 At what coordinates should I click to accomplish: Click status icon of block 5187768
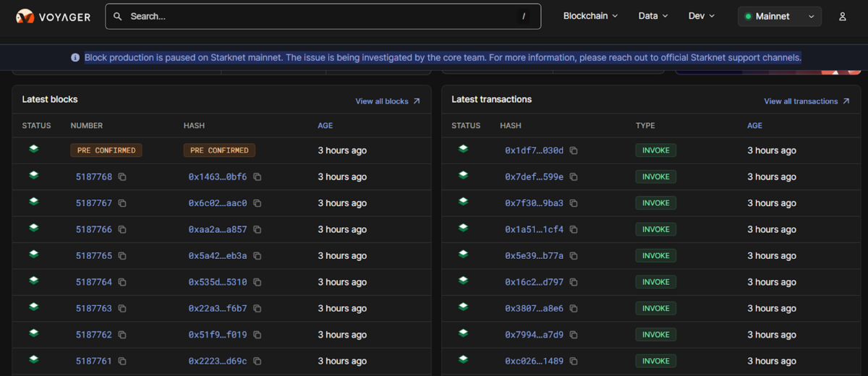coord(33,175)
